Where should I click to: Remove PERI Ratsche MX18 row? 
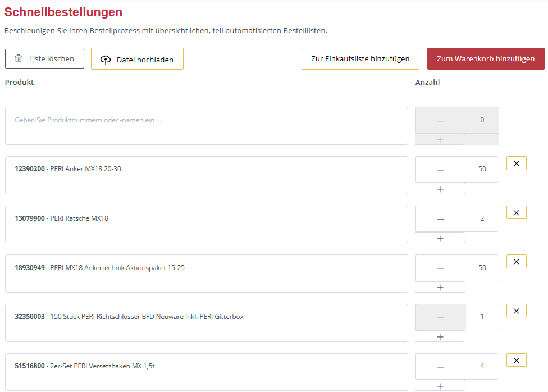516,212
